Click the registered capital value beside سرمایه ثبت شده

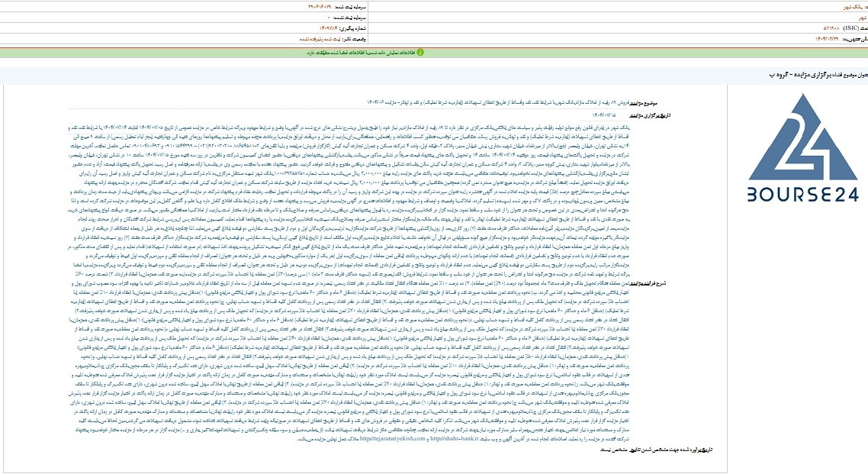(320, 7)
